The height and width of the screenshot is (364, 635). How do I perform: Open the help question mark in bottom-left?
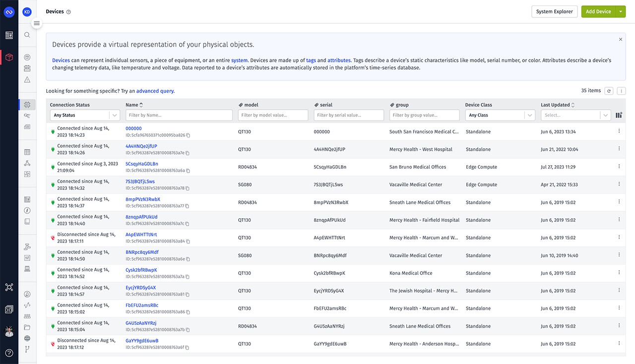9,353
